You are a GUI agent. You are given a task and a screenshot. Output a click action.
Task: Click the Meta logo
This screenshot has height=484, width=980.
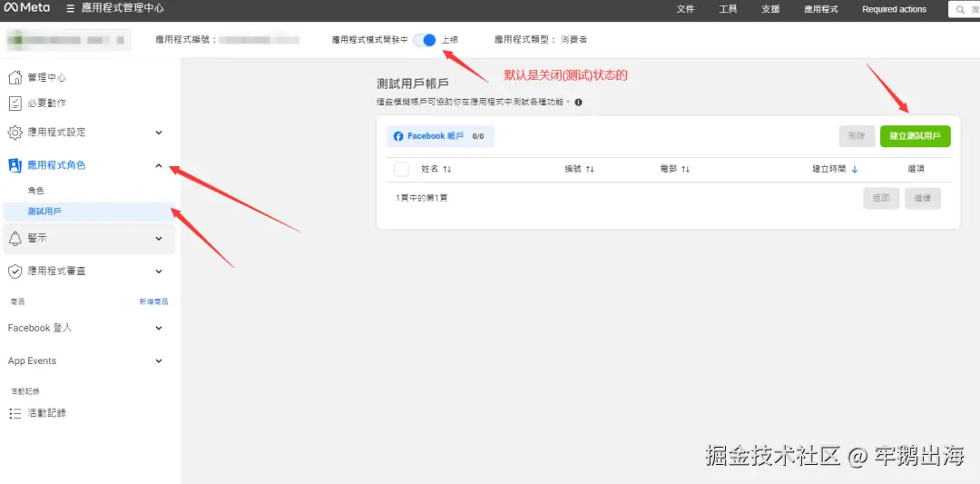(x=27, y=9)
